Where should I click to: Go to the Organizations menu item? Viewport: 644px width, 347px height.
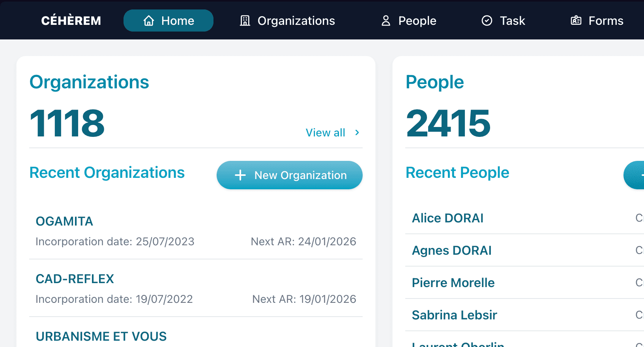click(x=287, y=21)
